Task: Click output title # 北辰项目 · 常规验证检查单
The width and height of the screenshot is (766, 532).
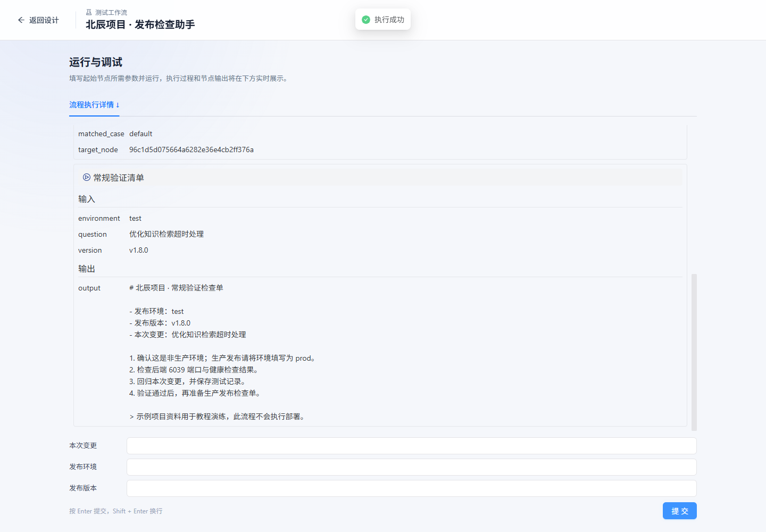Action: (176, 288)
